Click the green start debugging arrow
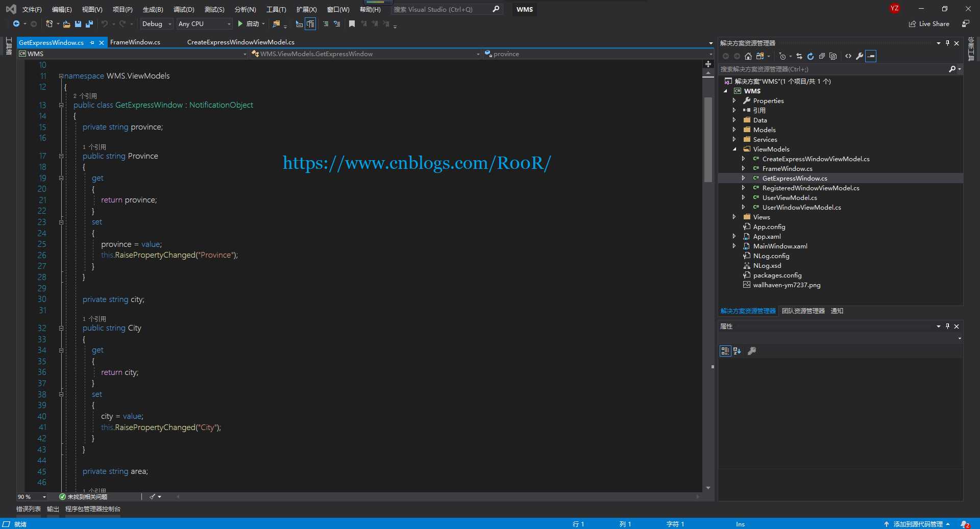Viewport: 980px width, 529px height. point(240,24)
